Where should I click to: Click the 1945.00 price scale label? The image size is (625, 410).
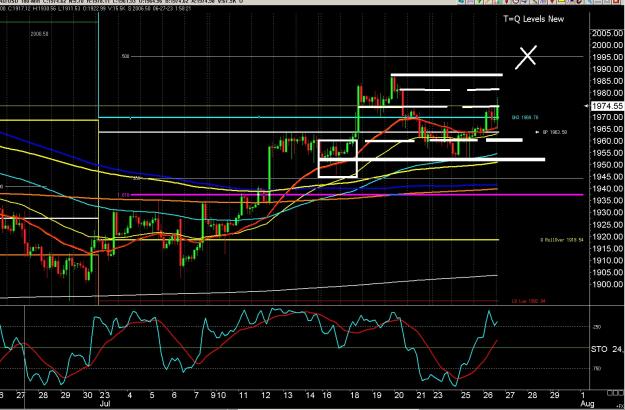607,177
